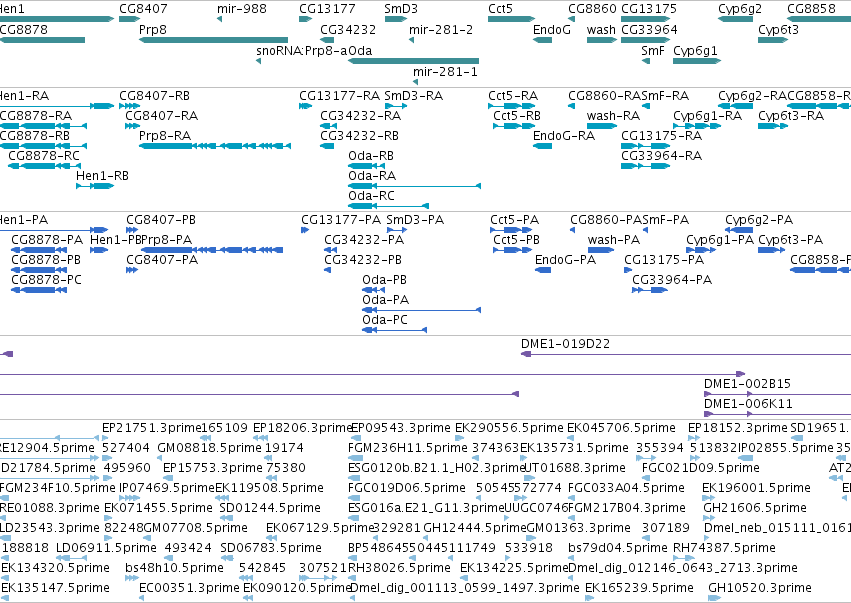The height and width of the screenshot is (603, 851).
Task: Click the Oda-PC protein label
Action: tap(385, 321)
